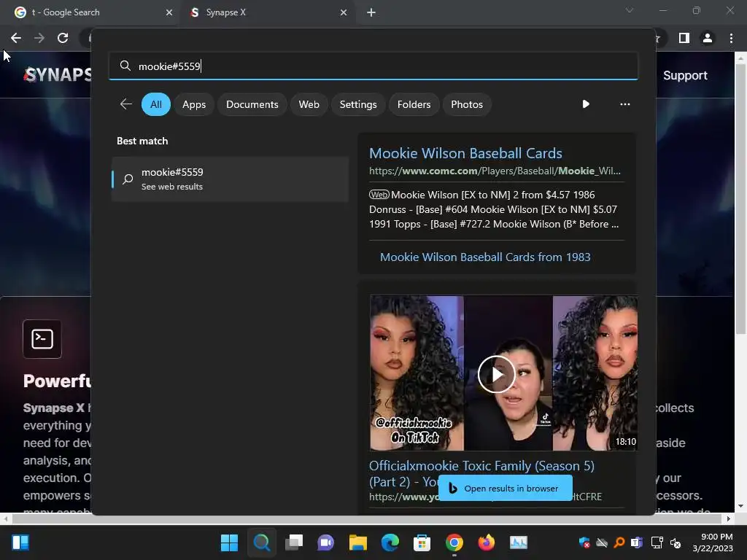Show more filters with the arrow icon
Viewport: 747px width, 560px height.
coord(586,104)
